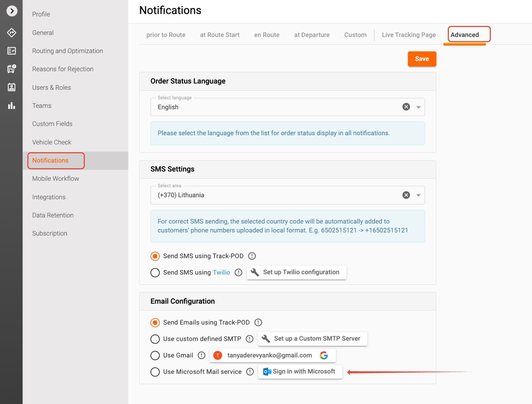Open the vehicle alert icon in sidebar

click(12, 69)
